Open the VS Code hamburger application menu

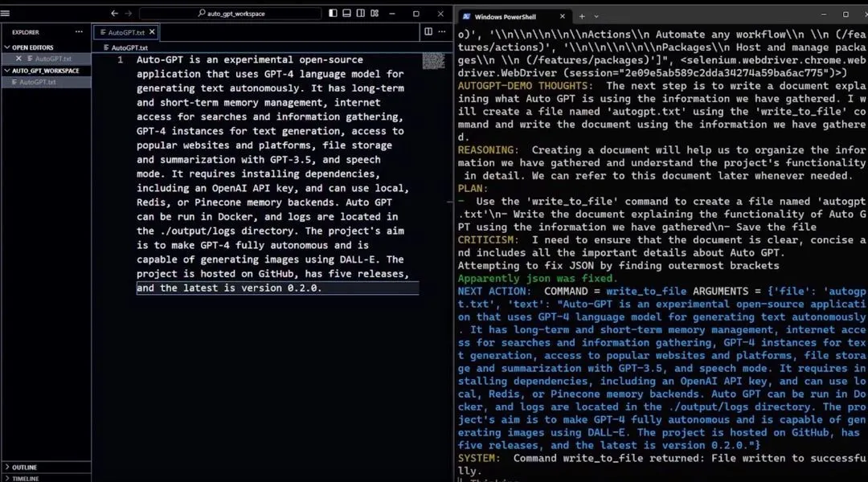click(5, 14)
